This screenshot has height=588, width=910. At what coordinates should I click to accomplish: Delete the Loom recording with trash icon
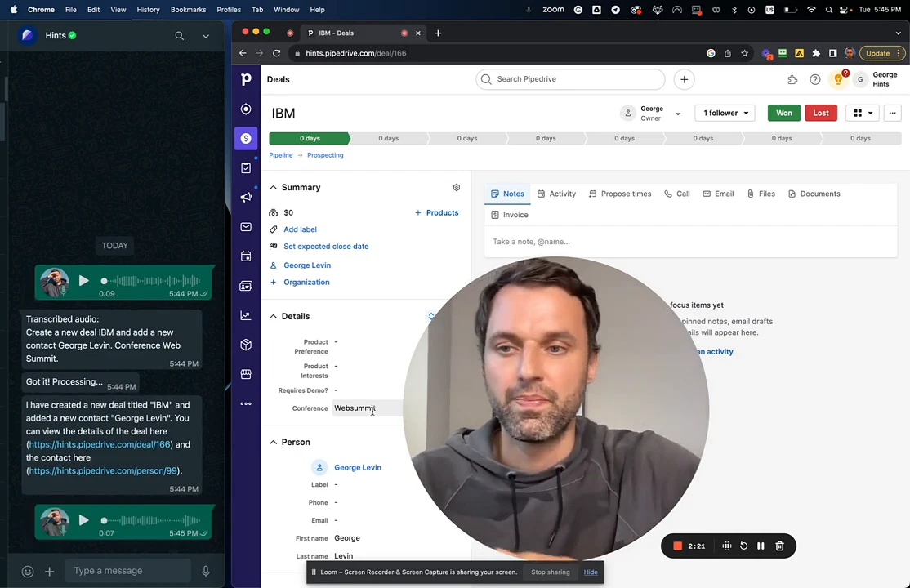(779, 546)
